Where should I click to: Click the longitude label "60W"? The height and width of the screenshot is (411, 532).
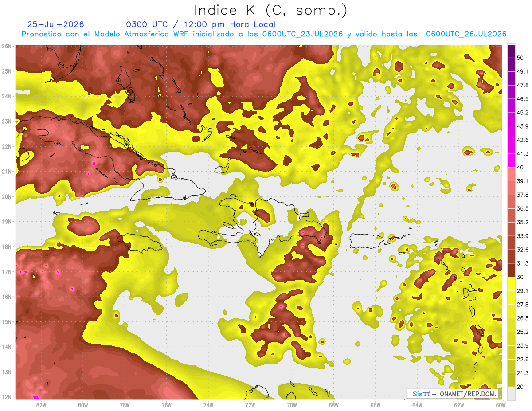click(501, 405)
